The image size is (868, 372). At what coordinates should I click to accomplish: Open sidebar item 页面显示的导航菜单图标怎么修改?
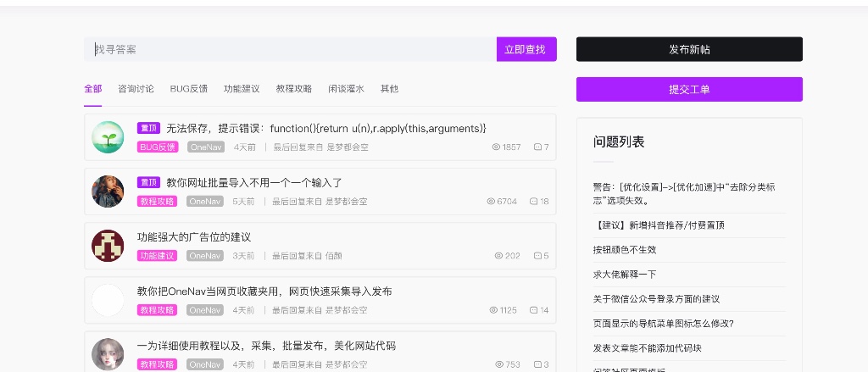click(x=663, y=324)
